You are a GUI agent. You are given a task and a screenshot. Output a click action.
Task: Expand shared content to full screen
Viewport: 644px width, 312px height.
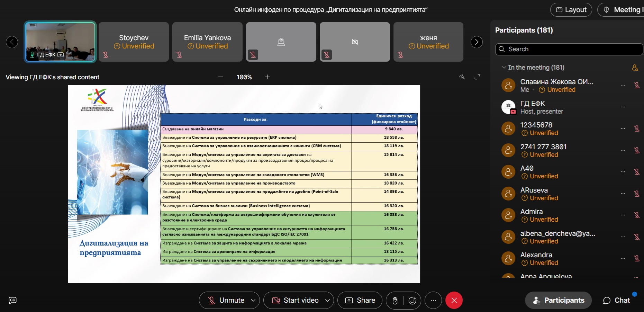(477, 77)
